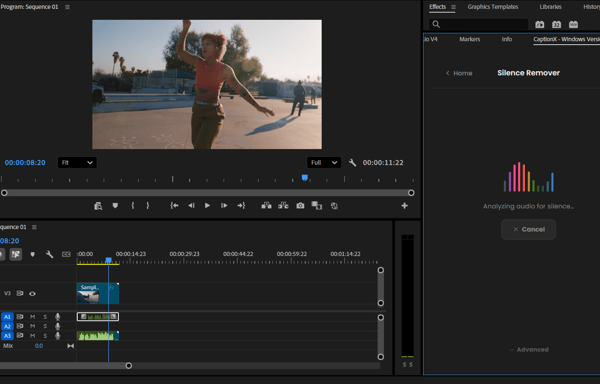Click the Program Monitor playhead marker
This screenshot has width=600, height=384.
pyautogui.click(x=305, y=177)
